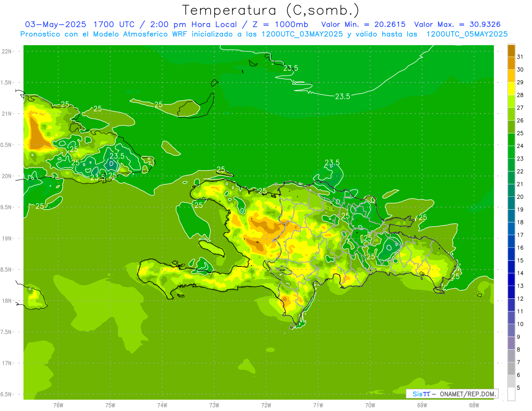The height and width of the screenshot is (411, 532).
Task: Click longitude label "76W"
Action: point(58,405)
